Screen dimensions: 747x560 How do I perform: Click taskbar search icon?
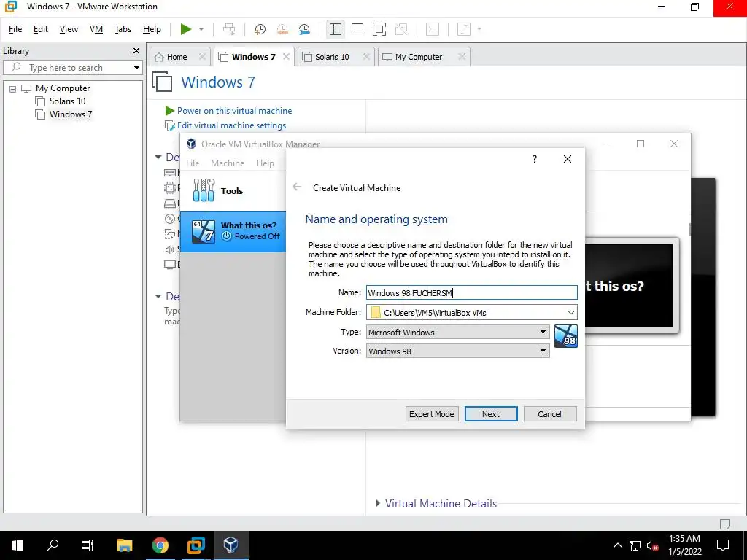click(x=53, y=545)
